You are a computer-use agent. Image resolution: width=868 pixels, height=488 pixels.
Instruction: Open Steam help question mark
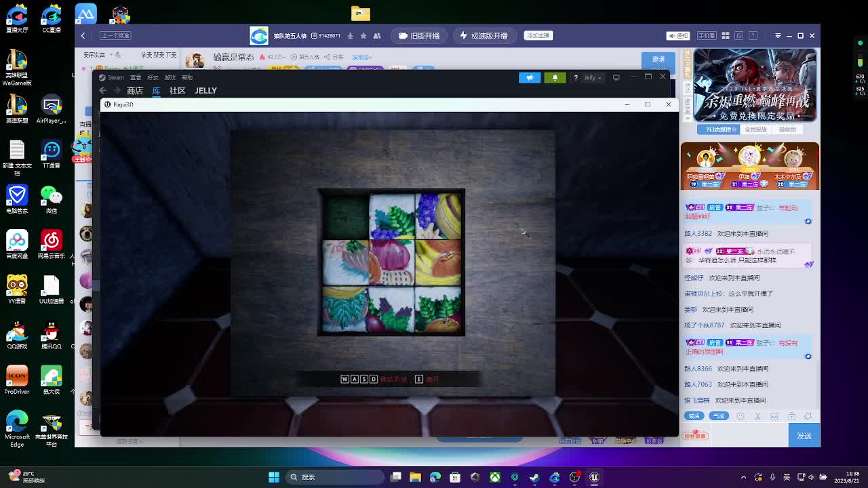(576, 77)
